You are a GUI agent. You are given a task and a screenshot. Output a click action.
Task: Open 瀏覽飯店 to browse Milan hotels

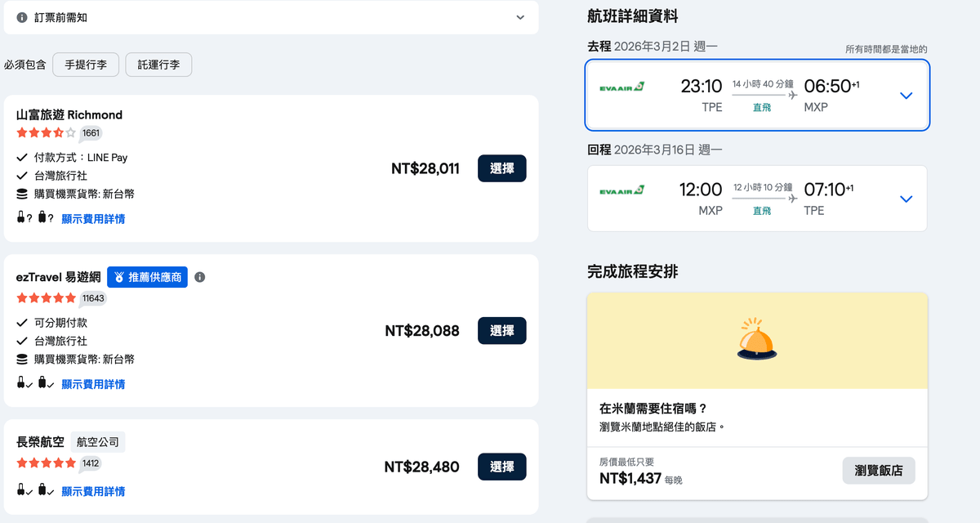coord(878,471)
